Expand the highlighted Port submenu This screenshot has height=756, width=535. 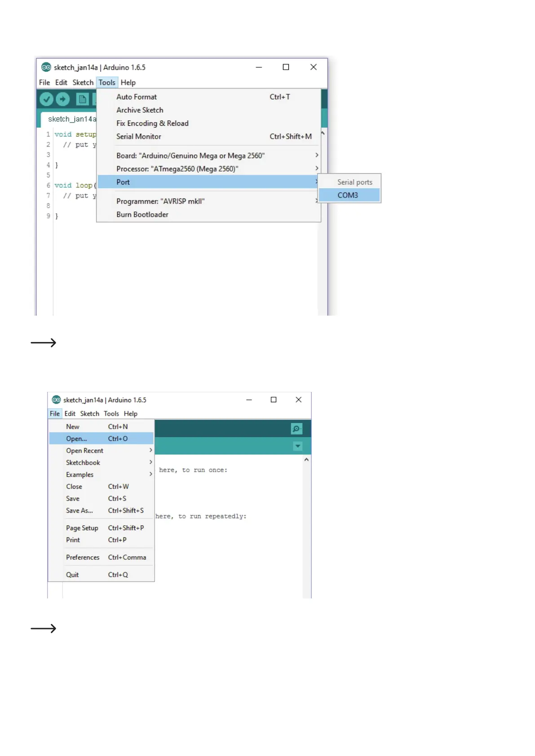pos(209,182)
